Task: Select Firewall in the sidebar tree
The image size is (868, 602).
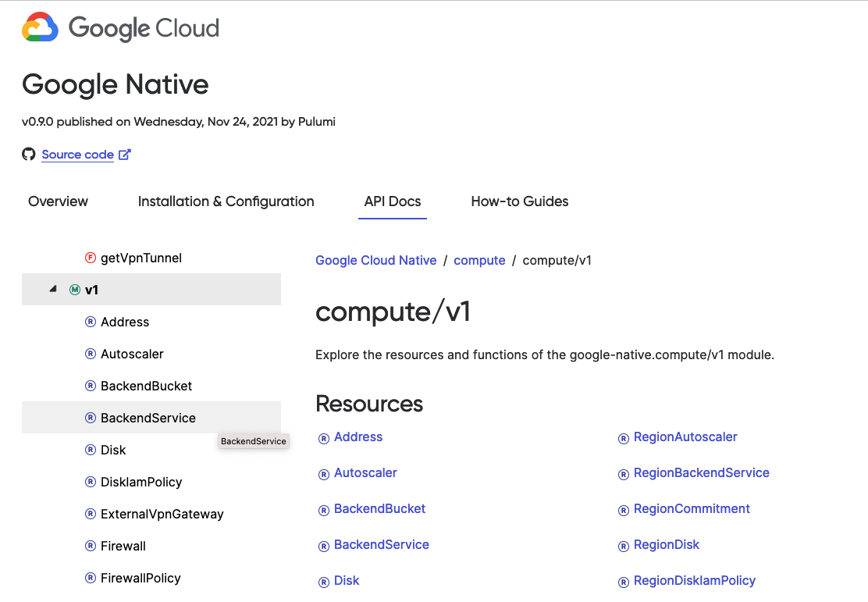Action: (123, 546)
